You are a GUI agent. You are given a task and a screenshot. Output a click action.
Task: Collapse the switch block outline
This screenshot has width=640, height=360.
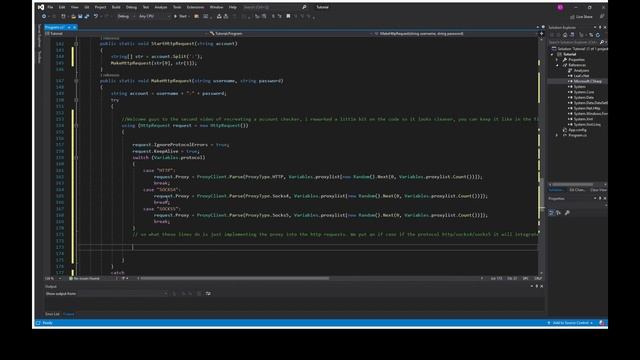[76, 158]
